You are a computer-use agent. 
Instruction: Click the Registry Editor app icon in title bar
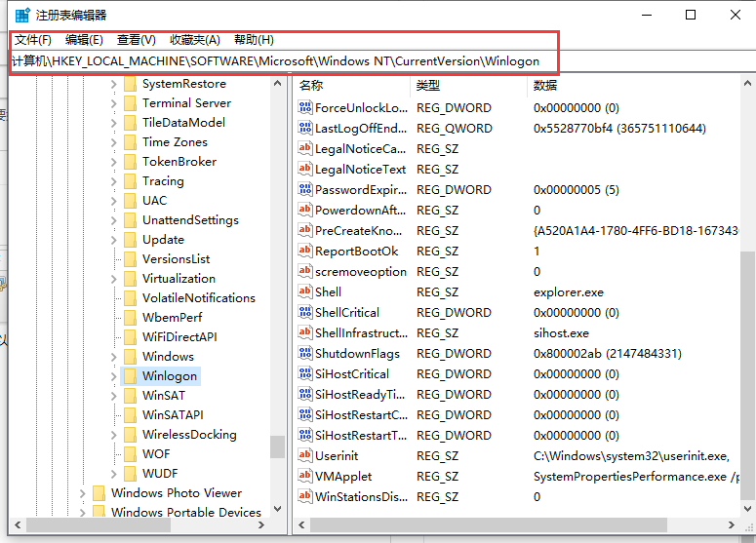(x=21, y=15)
